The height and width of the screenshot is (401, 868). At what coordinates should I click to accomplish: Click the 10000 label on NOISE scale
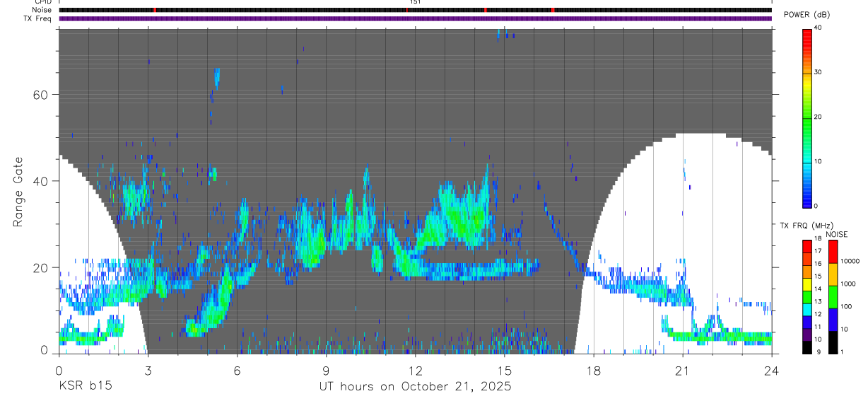[850, 262]
